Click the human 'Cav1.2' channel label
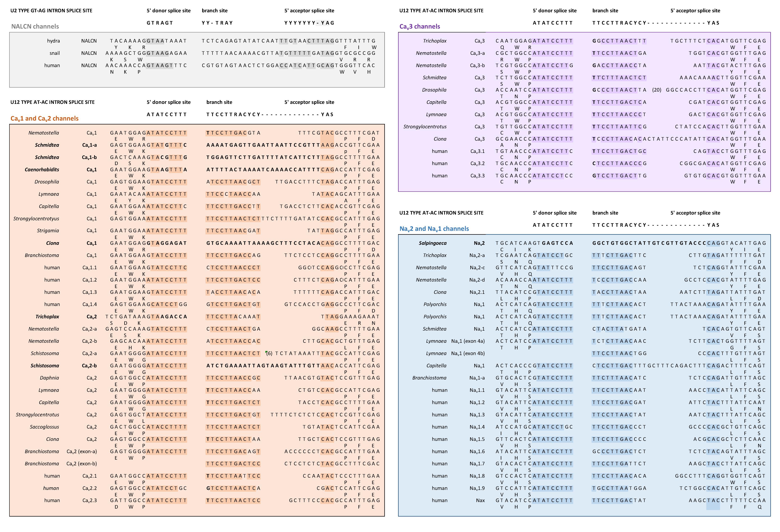Viewport: 780px width, 532px height. [90, 280]
